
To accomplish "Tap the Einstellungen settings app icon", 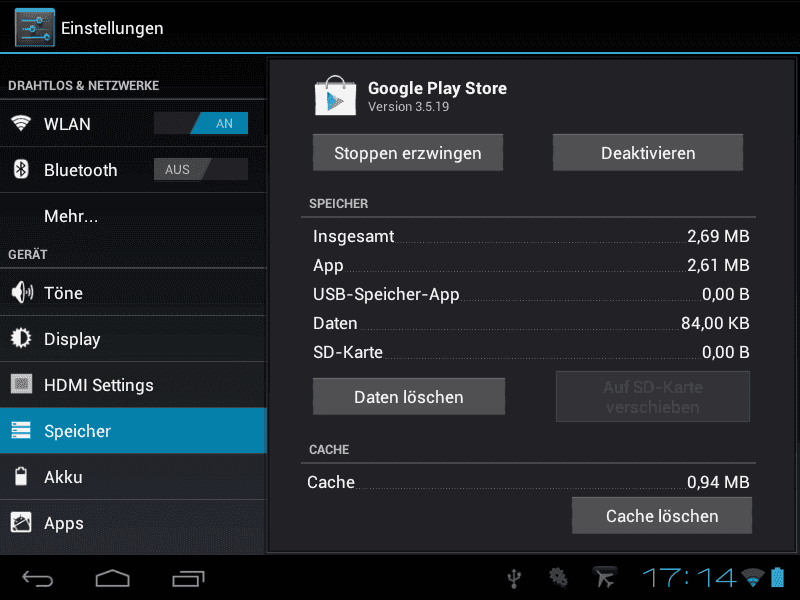I will 35,28.
